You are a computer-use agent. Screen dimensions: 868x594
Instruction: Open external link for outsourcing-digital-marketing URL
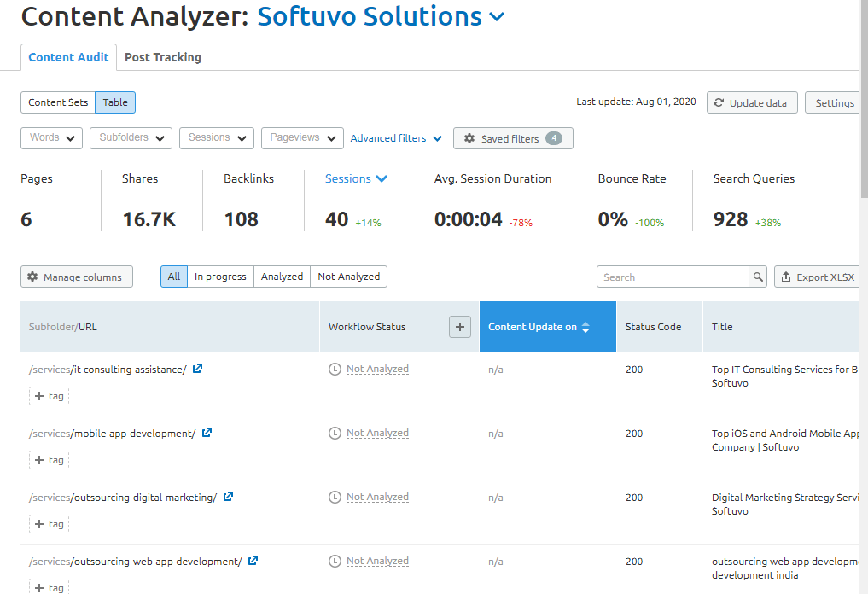[x=228, y=497]
